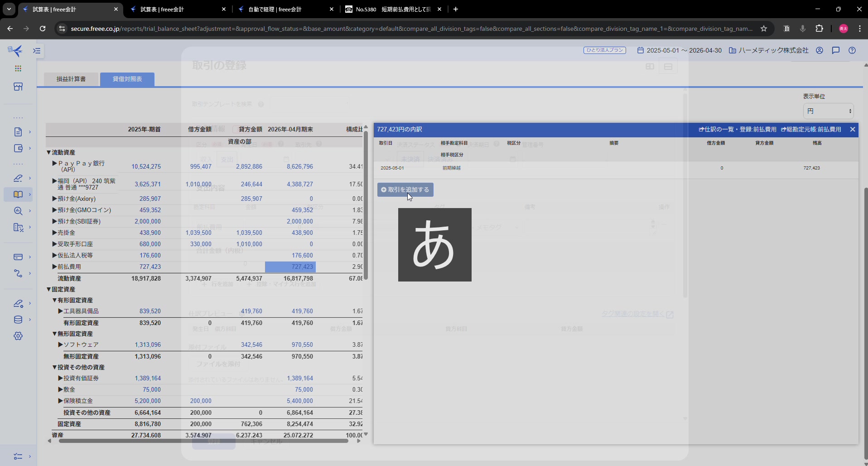Open the chat message icon in header
Screen dimensions: 868x466
tap(836, 50)
